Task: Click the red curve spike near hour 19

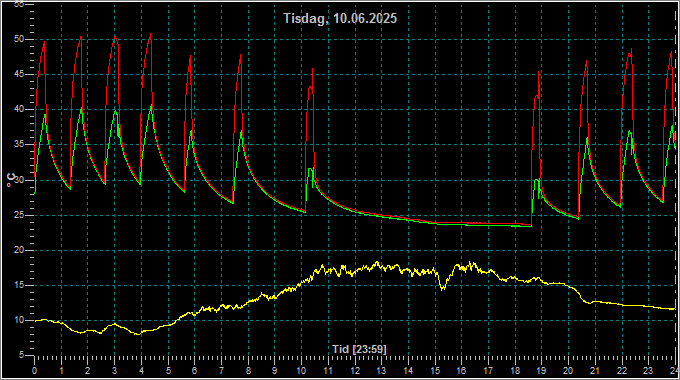Action: click(539, 73)
